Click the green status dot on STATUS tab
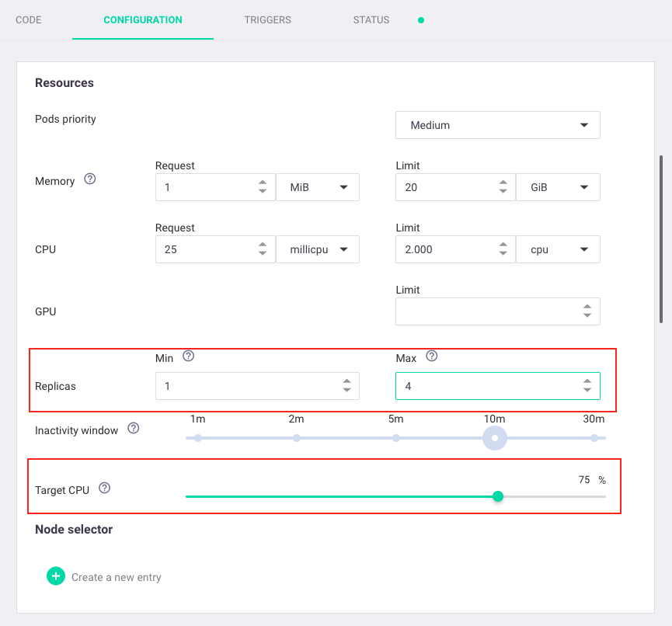This screenshot has width=672, height=626. (420, 20)
